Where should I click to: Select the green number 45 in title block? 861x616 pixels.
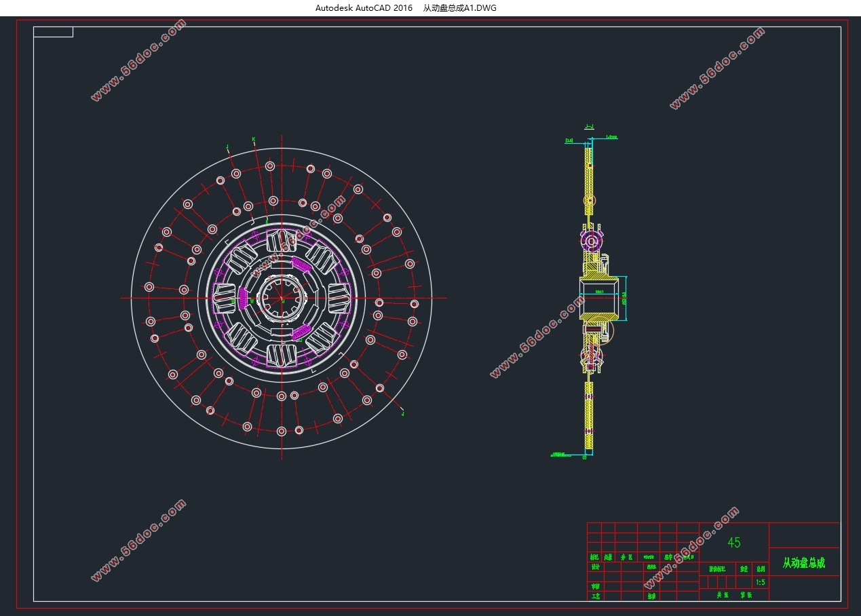click(734, 543)
